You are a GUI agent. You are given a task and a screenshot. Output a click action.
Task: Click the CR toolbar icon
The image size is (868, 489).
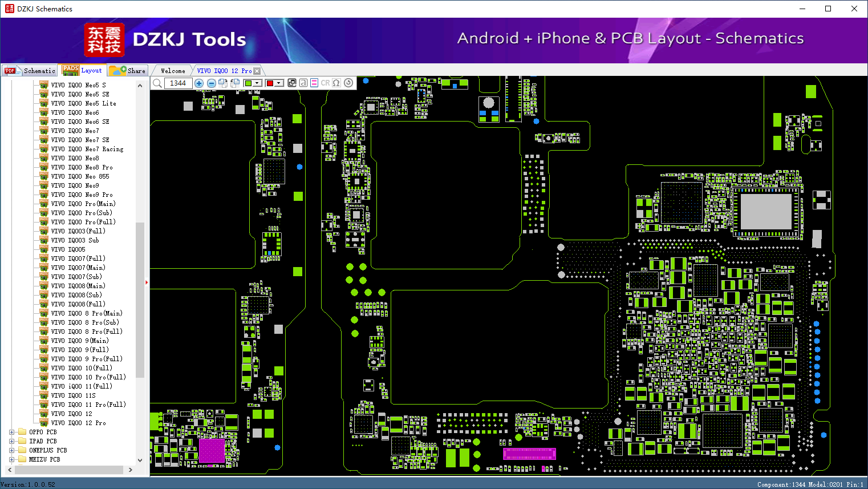click(325, 83)
